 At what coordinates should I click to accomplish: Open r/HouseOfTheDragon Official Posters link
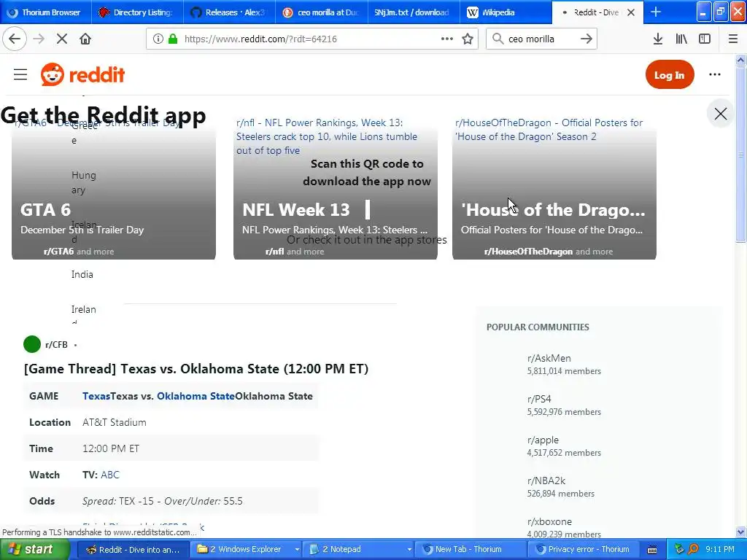tap(549, 130)
